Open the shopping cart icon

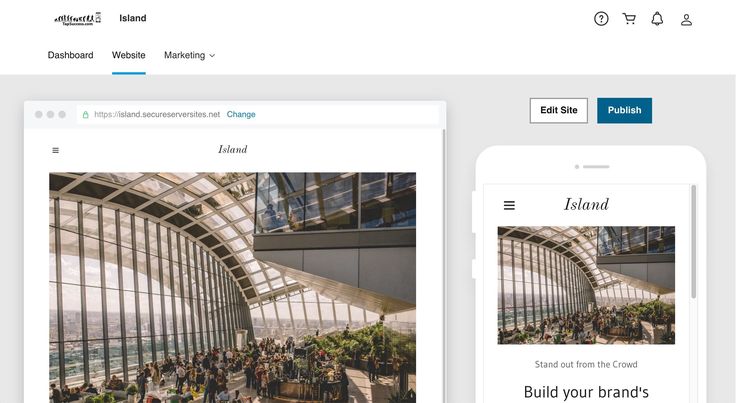[629, 19]
